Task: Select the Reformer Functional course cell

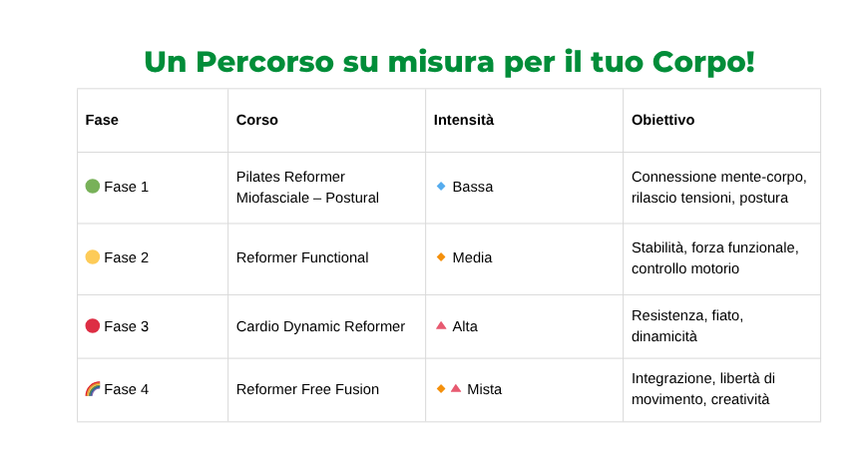Action: (326, 258)
